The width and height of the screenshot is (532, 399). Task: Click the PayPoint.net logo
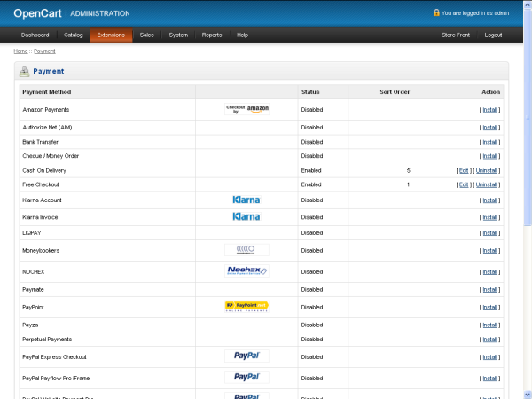click(246, 307)
